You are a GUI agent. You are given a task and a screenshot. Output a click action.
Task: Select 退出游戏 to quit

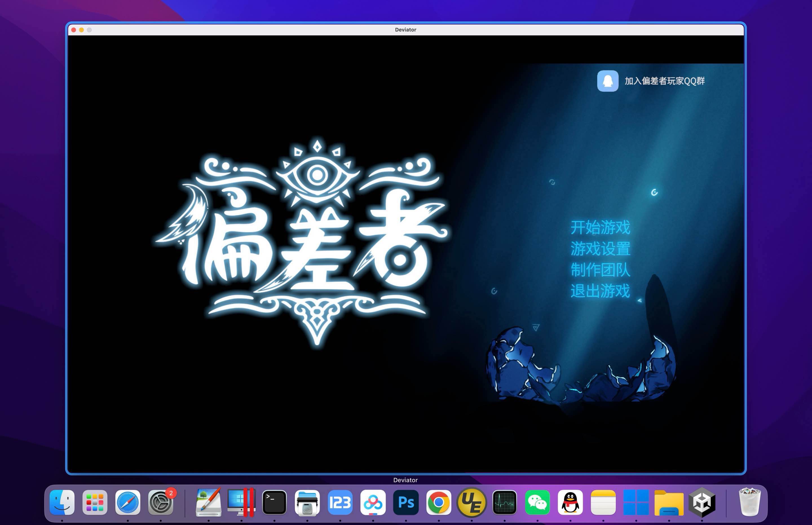[600, 291]
